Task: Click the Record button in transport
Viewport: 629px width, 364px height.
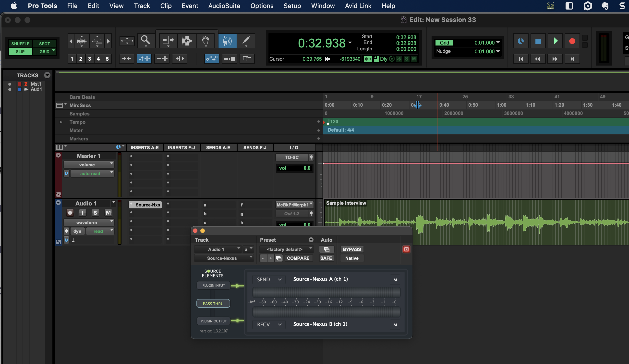Action: coord(572,41)
